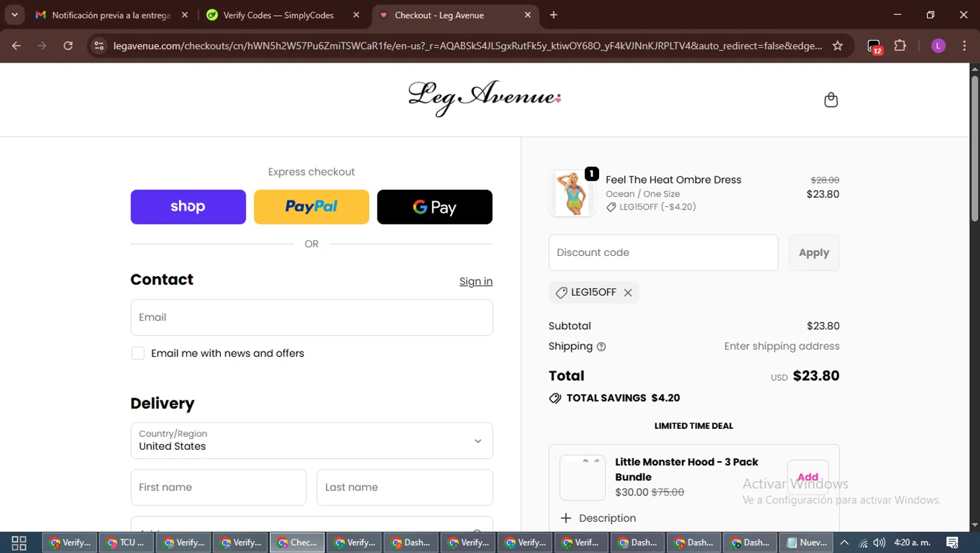The image size is (980, 553).
Task: Click the Little Monster Hood - 3 Pack Bundle title
Action: point(687,469)
